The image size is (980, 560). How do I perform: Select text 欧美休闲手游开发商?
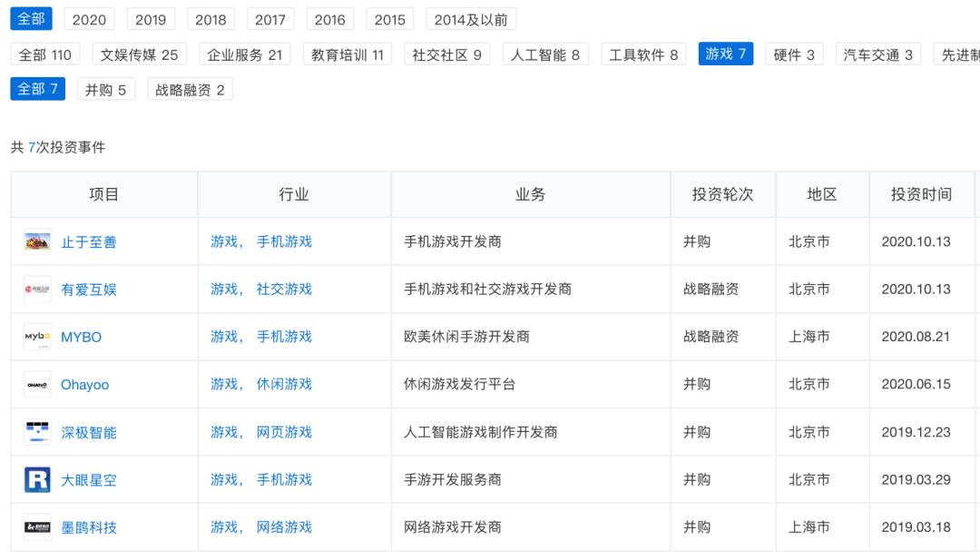467,337
